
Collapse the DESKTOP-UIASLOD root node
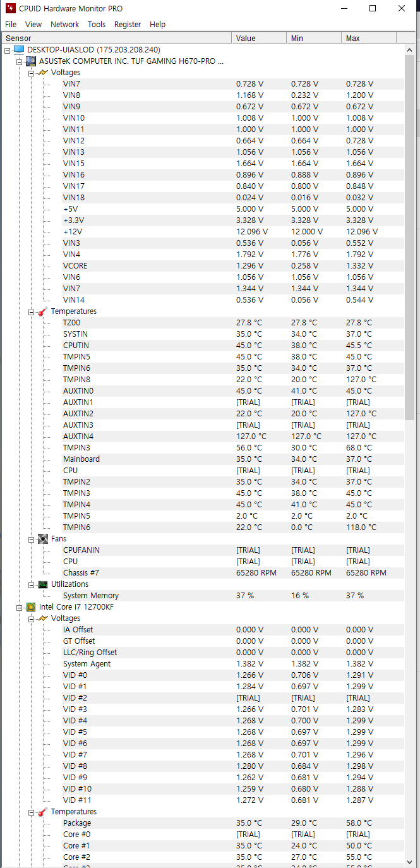[x=7, y=50]
